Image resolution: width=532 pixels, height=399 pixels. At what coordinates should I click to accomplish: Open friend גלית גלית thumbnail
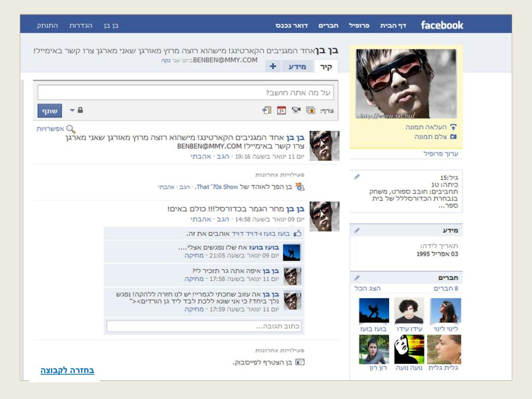pos(444,350)
